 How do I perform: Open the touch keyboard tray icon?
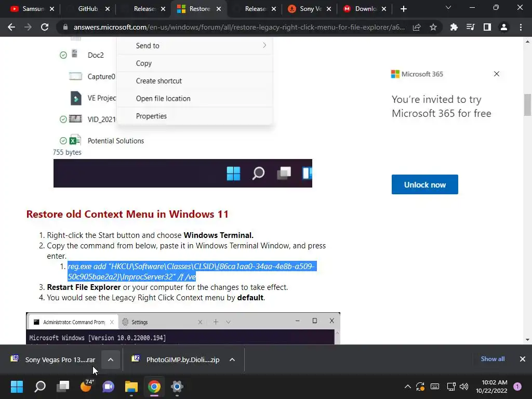(x=435, y=387)
